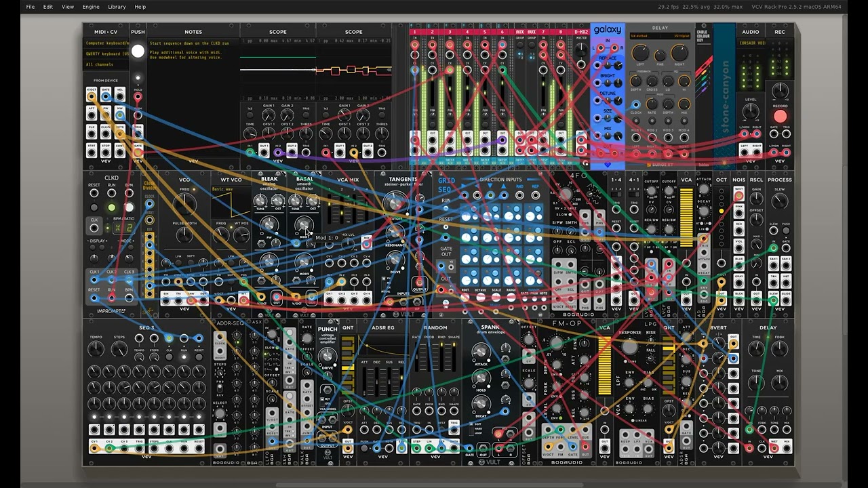Open the View menu
The image size is (868, 488).
point(68,7)
